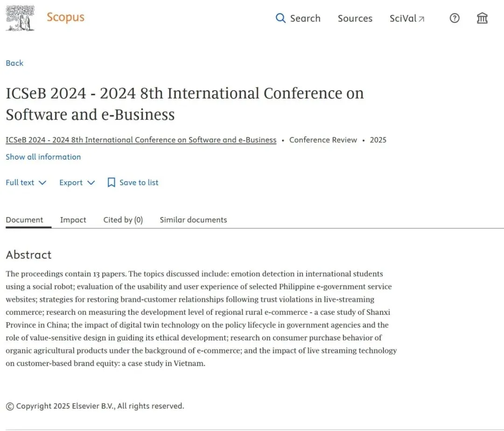This screenshot has width=504, height=431.
Task: Go to Sources in top navigation
Action: coord(355,18)
